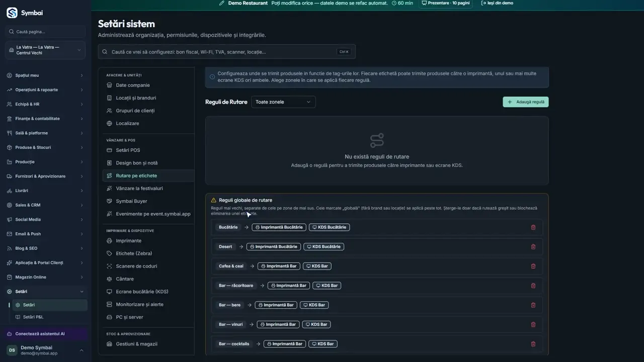Click the Scanere de coduri icon
This screenshot has width=644, height=362.
[110, 266]
